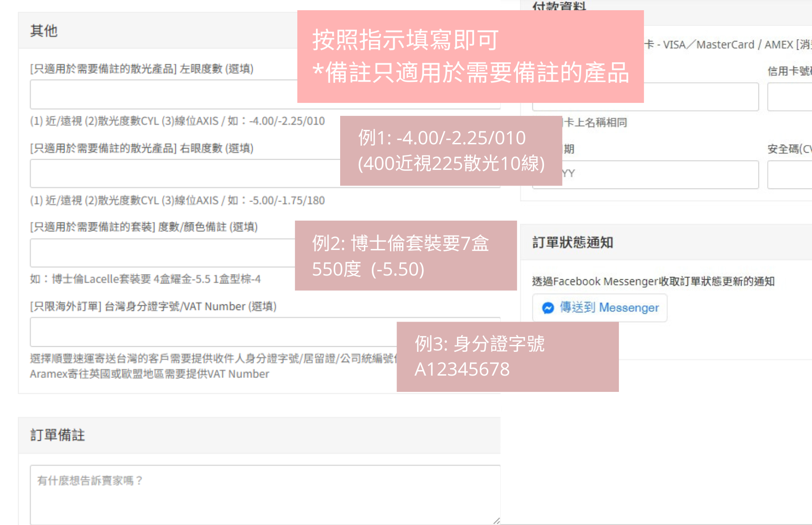This screenshot has height=525, width=812.
Task: Click the 按照指示填寫即可 pink instruction banner
Action: tap(470, 56)
